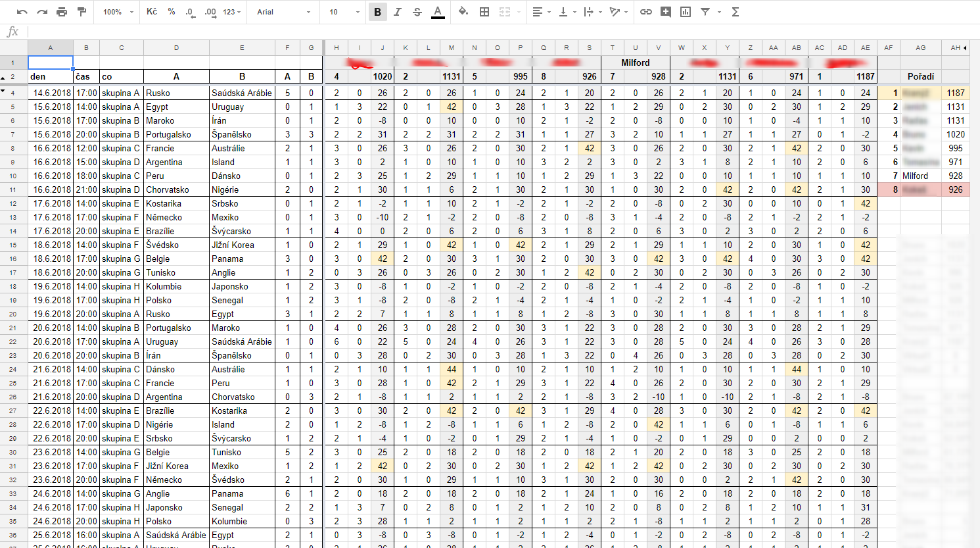Image resolution: width=980 pixels, height=548 pixels.
Task: Click the 'Pořadí' header cell
Action: (x=921, y=76)
